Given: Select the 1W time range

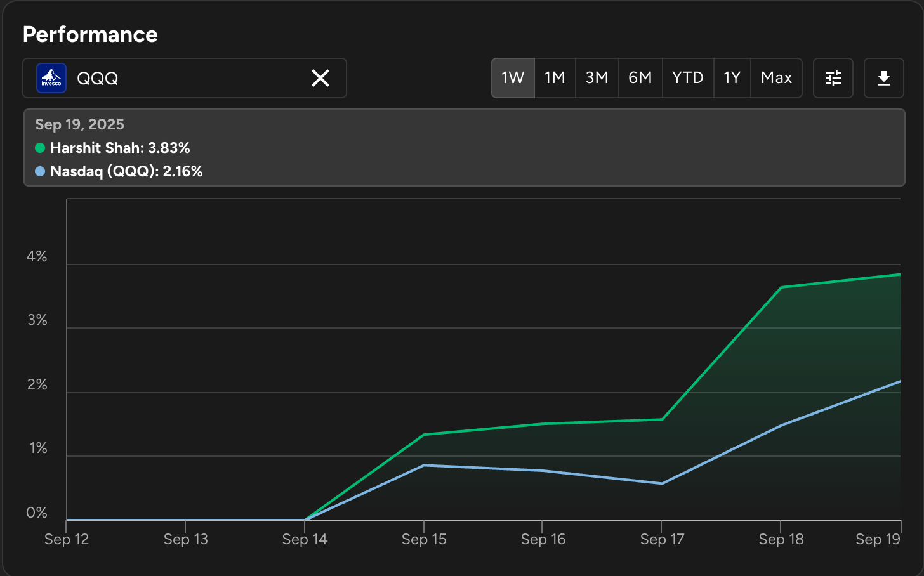Looking at the screenshot, I should click(x=513, y=78).
